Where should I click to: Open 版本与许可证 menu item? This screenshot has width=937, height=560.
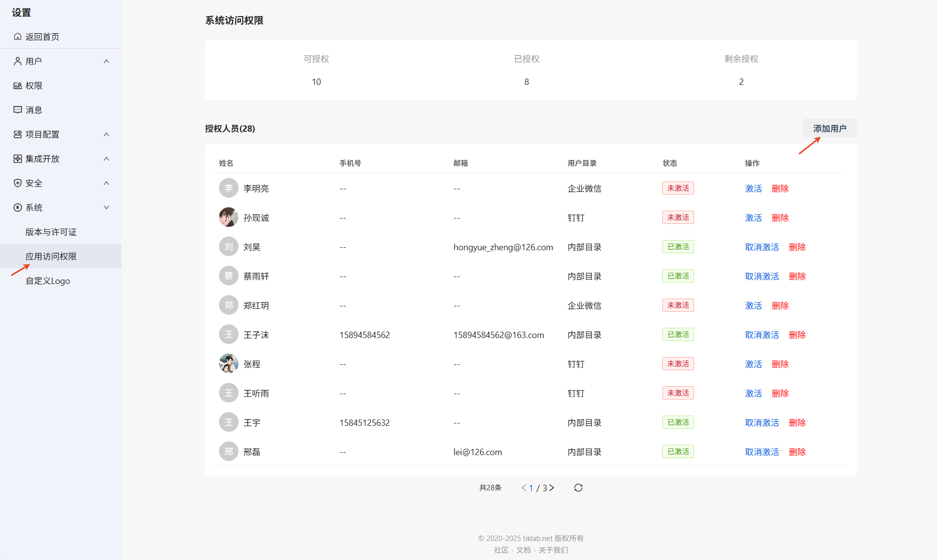coord(51,232)
